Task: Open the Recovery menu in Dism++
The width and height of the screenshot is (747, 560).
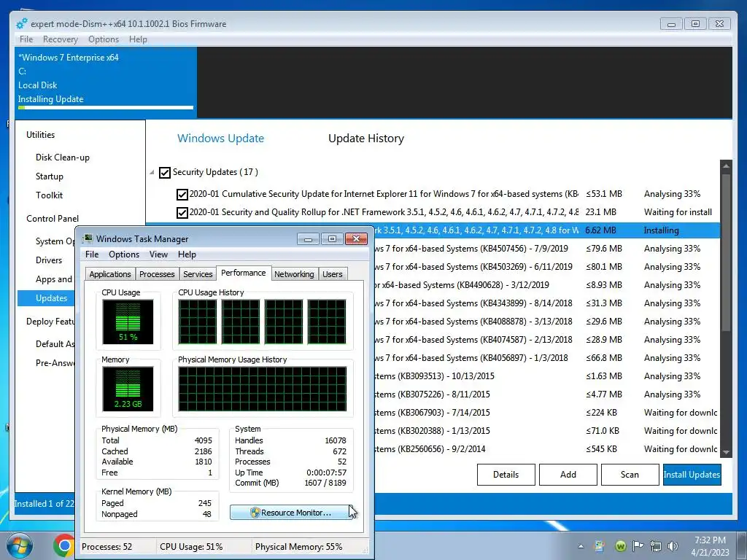Action: pos(60,39)
